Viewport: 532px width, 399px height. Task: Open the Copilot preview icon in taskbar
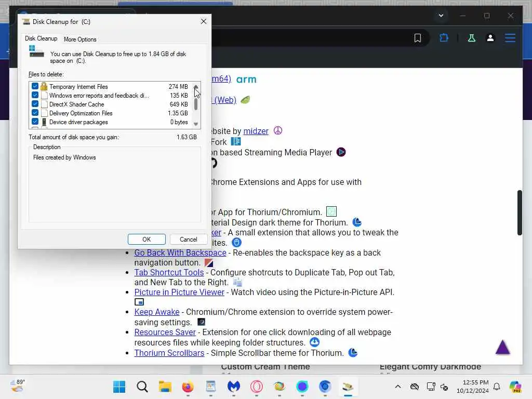(515, 387)
